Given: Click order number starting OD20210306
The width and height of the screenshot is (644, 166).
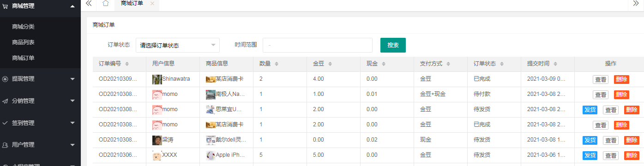Looking at the screenshot, I should [x=118, y=155].
